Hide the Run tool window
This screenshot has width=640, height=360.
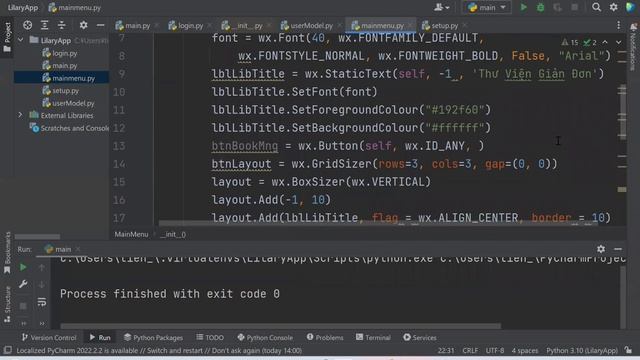[x=618, y=249]
